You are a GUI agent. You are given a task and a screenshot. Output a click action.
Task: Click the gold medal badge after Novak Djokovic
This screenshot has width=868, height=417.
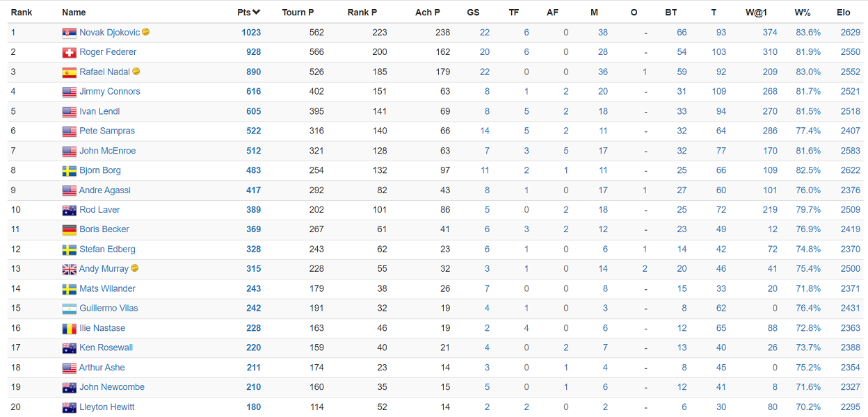pyautogui.click(x=146, y=32)
